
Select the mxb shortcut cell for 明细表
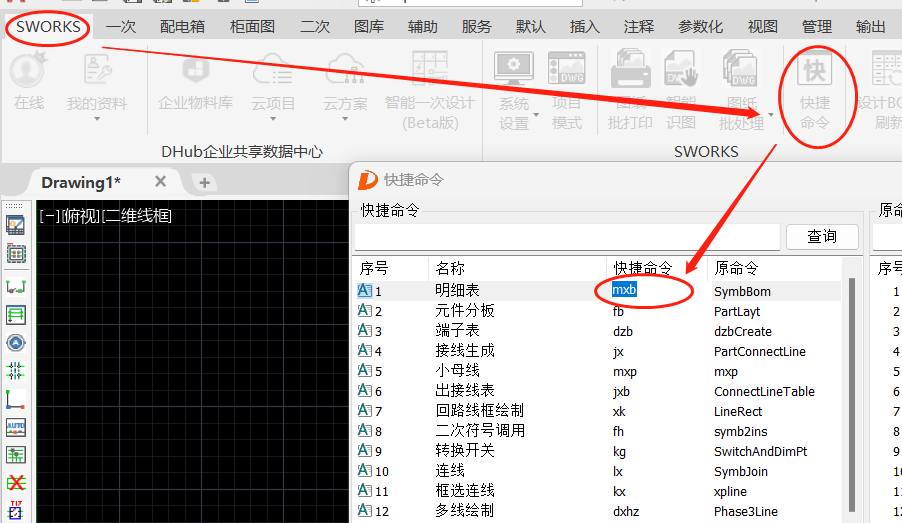coord(624,289)
